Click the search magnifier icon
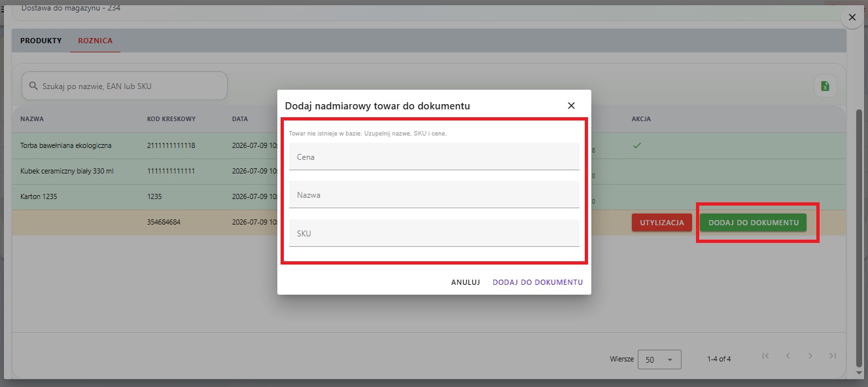The width and height of the screenshot is (868, 387). coord(33,86)
